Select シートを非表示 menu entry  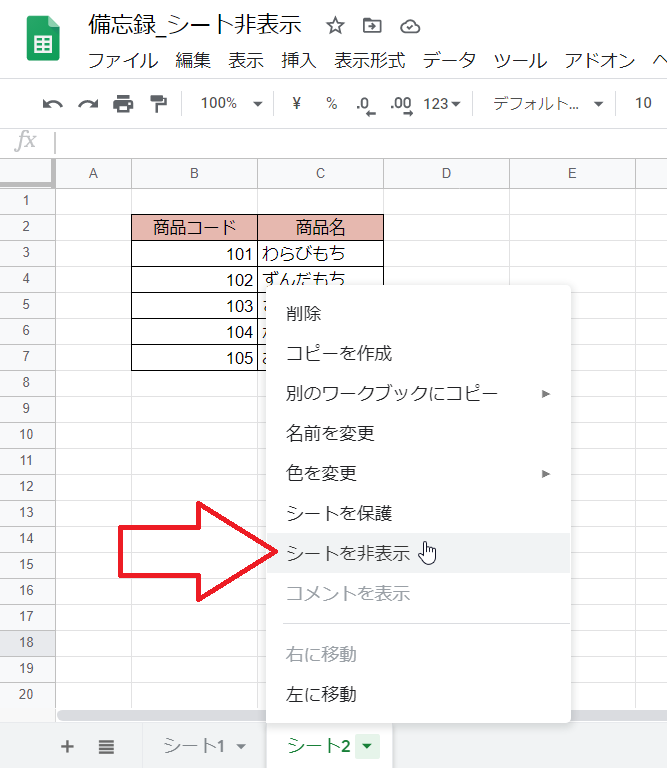coord(418,553)
